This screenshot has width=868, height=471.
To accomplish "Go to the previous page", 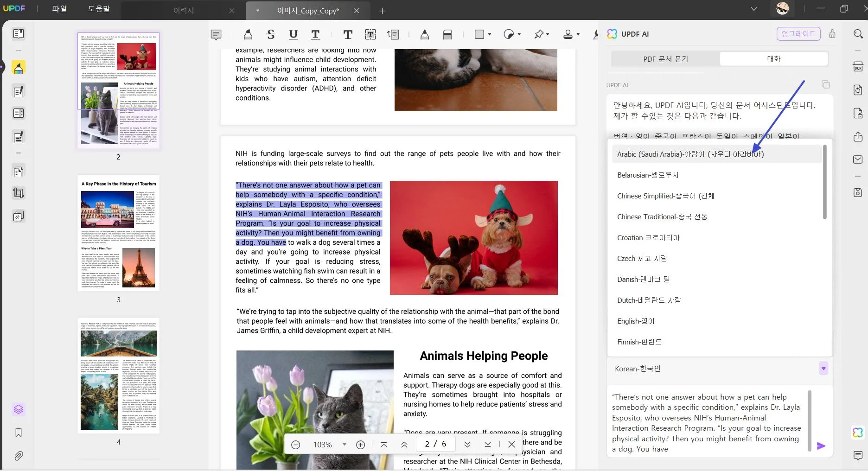I will coord(404,445).
